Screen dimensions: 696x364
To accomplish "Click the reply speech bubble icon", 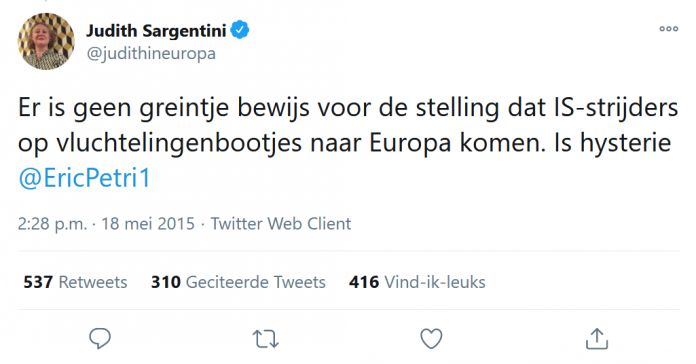I will pyautogui.click(x=100, y=339).
